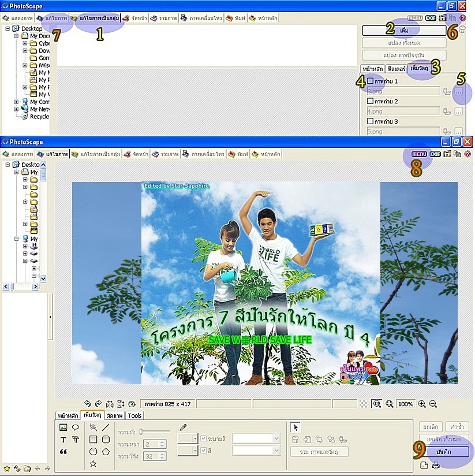Collapse My Documents in upper window tree

pyautogui.click(x=16, y=36)
